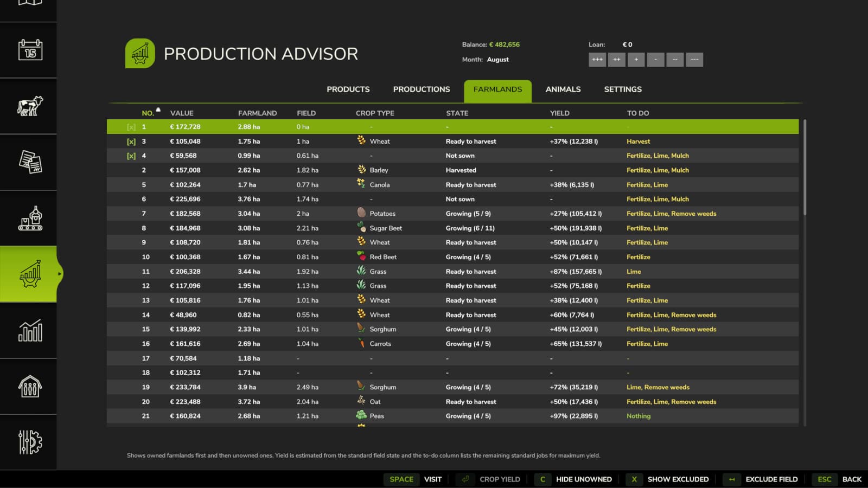This screenshot has height=488, width=868.
Task: Click the yield +87% (157,665 l) cell
Action: point(576,271)
